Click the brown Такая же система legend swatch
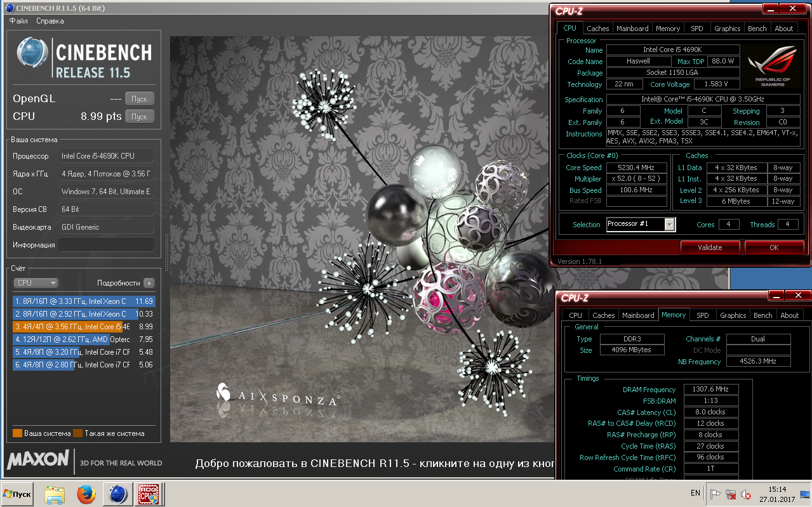812x507 pixels. (x=77, y=433)
